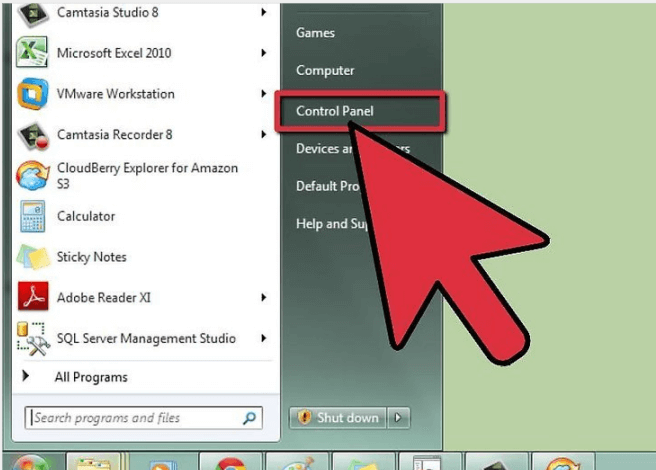Screen dimensions: 656x470
Task: Open Games from the Start menu
Action: [315, 33]
